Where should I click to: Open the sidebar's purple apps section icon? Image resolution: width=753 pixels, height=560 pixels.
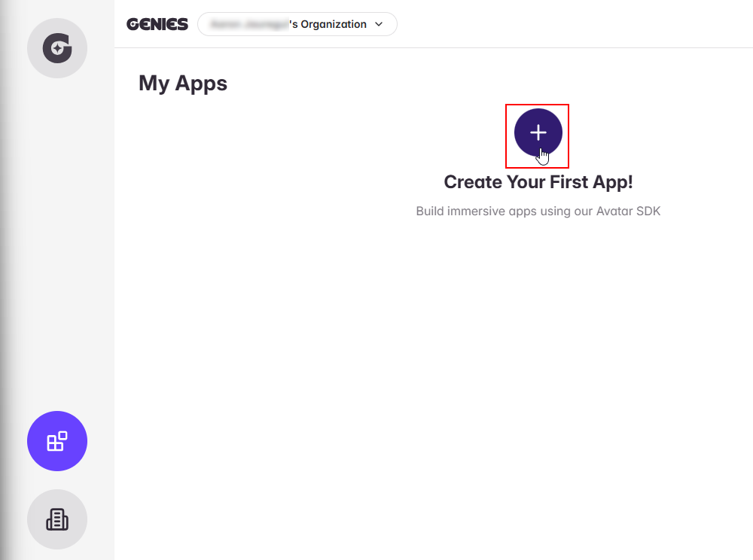tap(57, 441)
